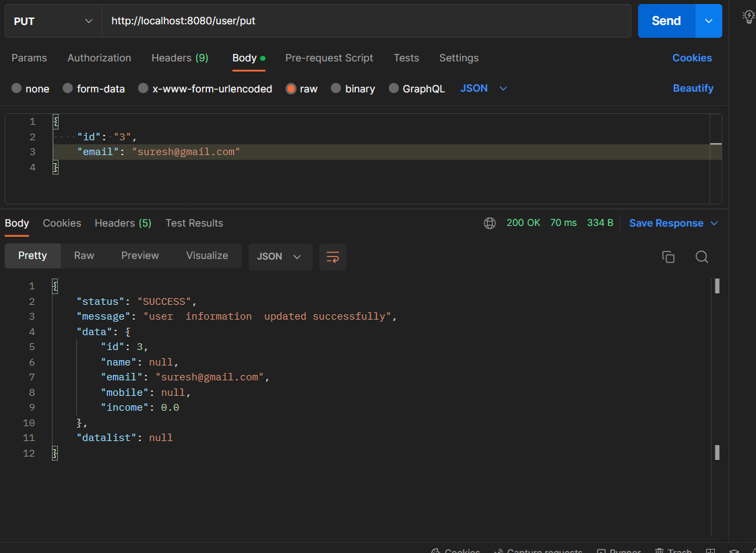Send the PUT request
Viewport: 756px width, 553px height.
(x=666, y=21)
